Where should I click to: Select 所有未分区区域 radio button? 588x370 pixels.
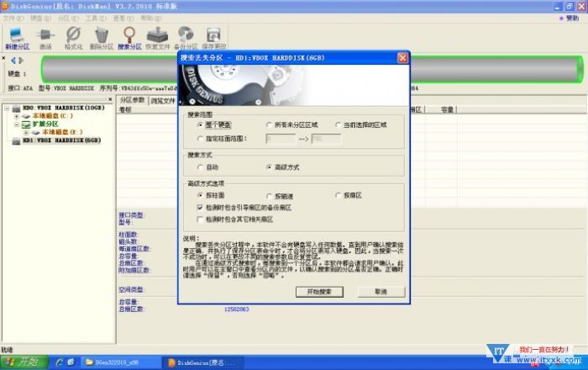pos(269,125)
